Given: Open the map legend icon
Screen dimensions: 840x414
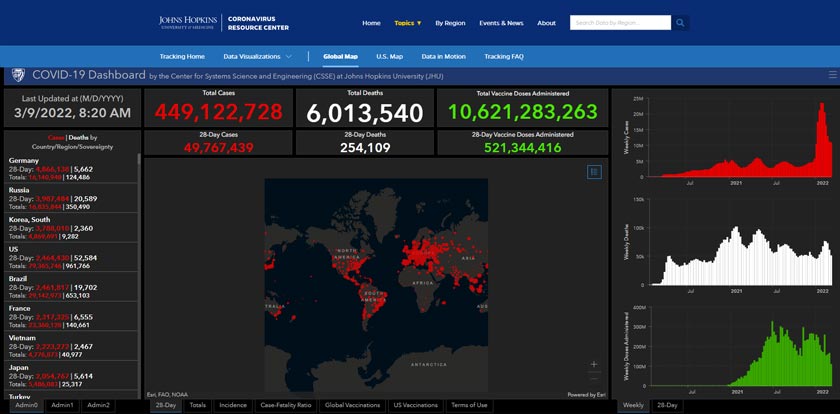Looking at the screenshot, I should click(594, 172).
